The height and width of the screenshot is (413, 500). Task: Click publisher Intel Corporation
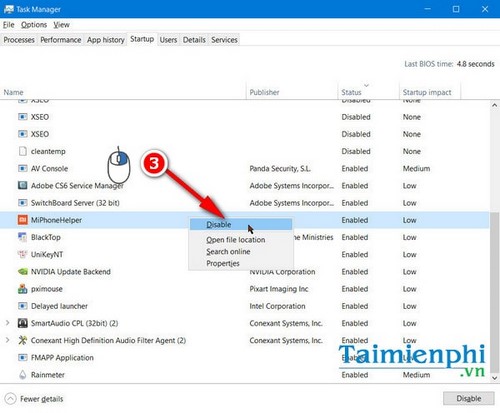click(277, 306)
